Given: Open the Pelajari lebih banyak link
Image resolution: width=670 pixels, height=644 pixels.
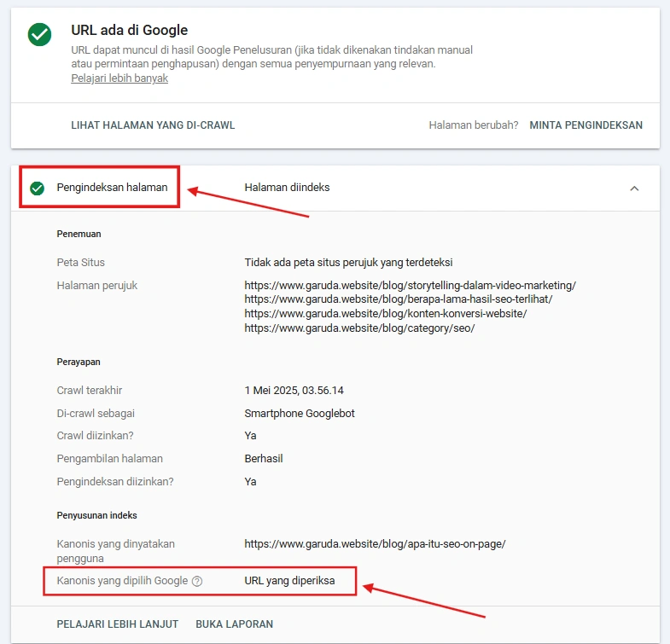Looking at the screenshot, I should [x=119, y=78].
